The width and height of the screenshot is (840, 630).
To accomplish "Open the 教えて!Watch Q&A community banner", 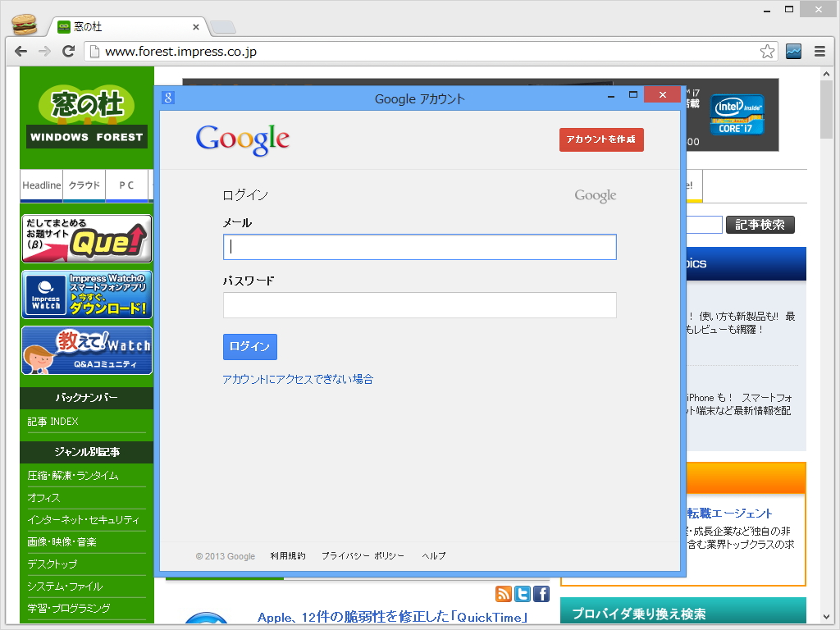I will tap(85, 350).
